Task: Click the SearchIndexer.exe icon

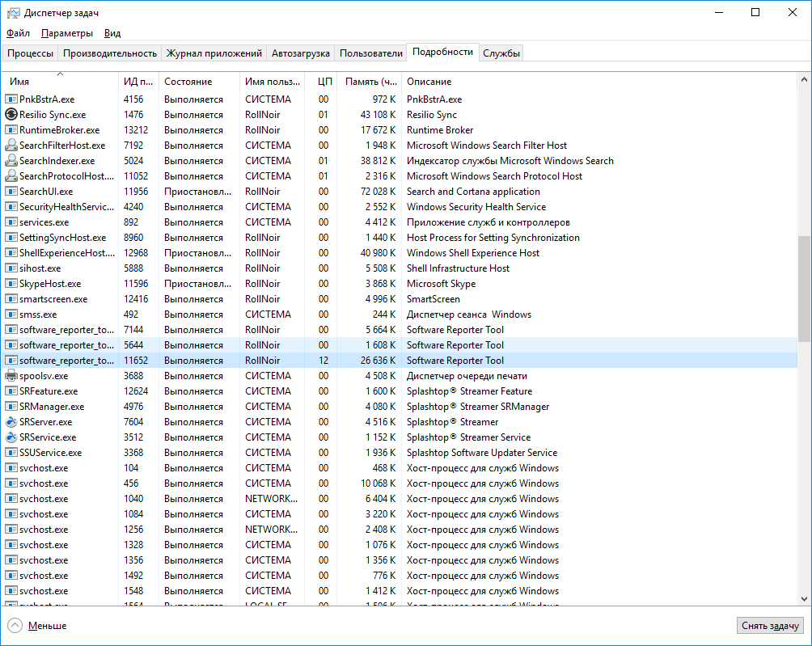Action: coord(11,160)
